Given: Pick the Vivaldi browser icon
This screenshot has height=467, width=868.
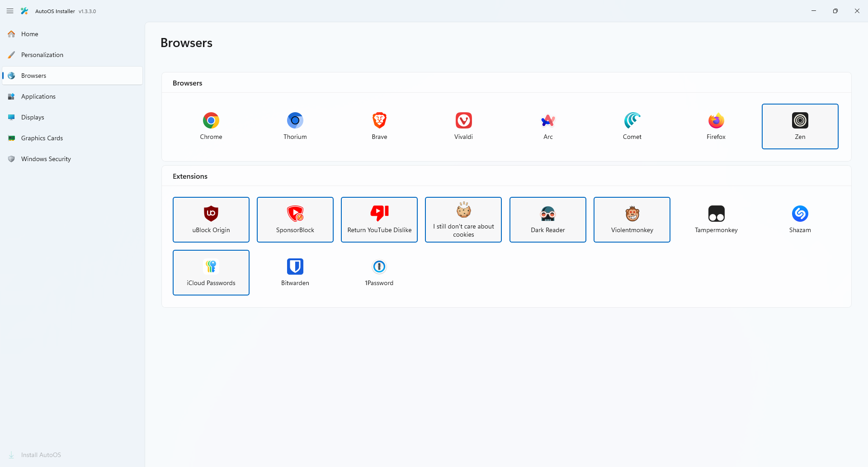Looking at the screenshot, I should tap(463, 126).
